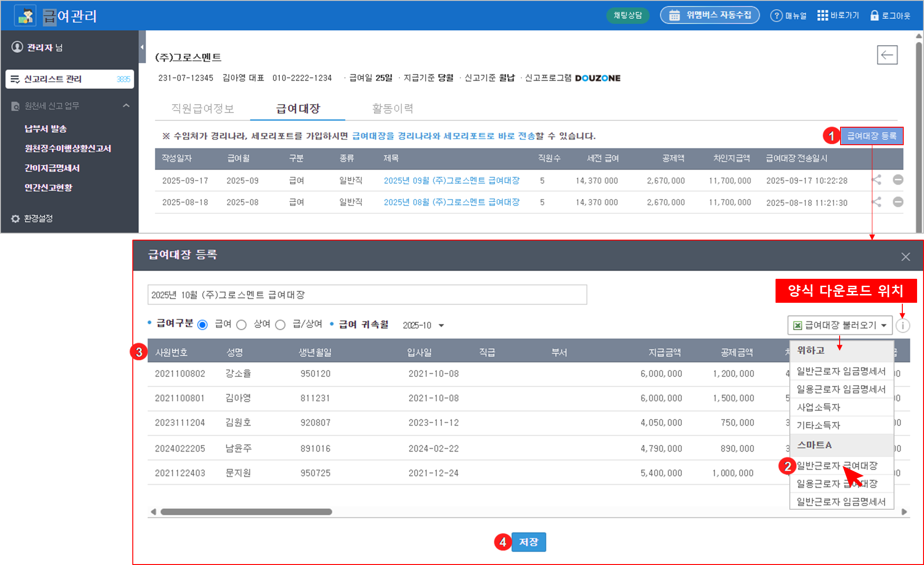Image resolution: width=924 pixels, height=565 pixels.
Task: Open the 바로가기 grid icon
Action: click(823, 16)
